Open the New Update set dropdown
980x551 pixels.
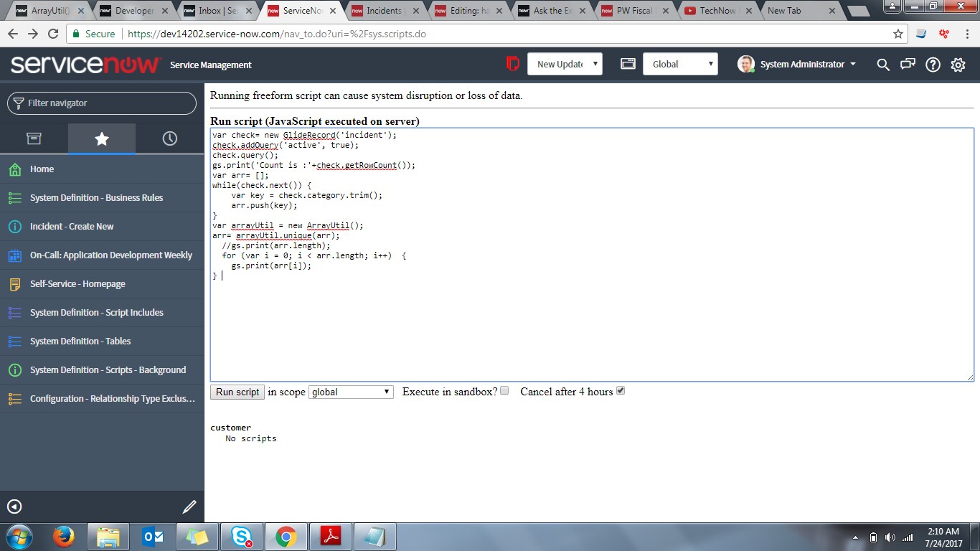point(565,64)
